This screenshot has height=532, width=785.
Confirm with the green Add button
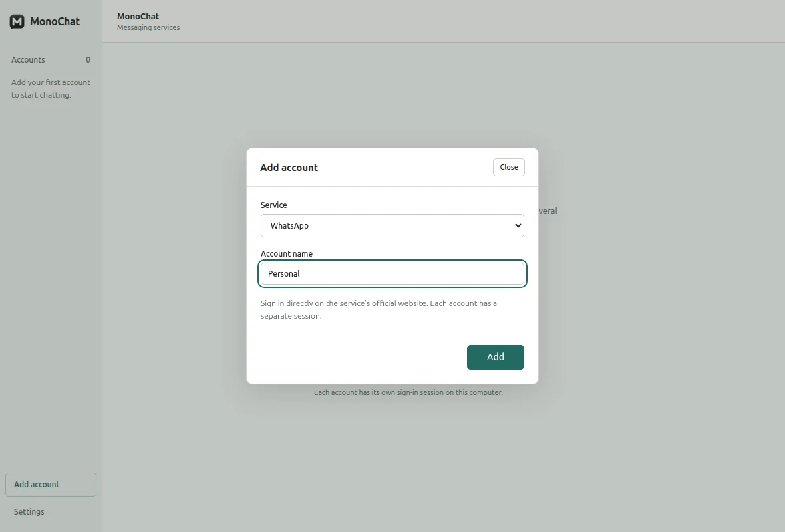coord(495,357)
